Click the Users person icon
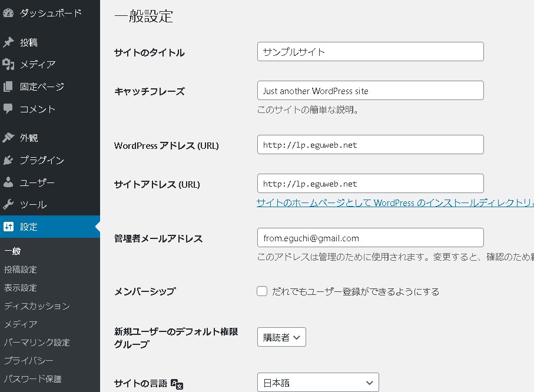The width and height of the screenshot is (534, 392). click(x=8, y=182)
